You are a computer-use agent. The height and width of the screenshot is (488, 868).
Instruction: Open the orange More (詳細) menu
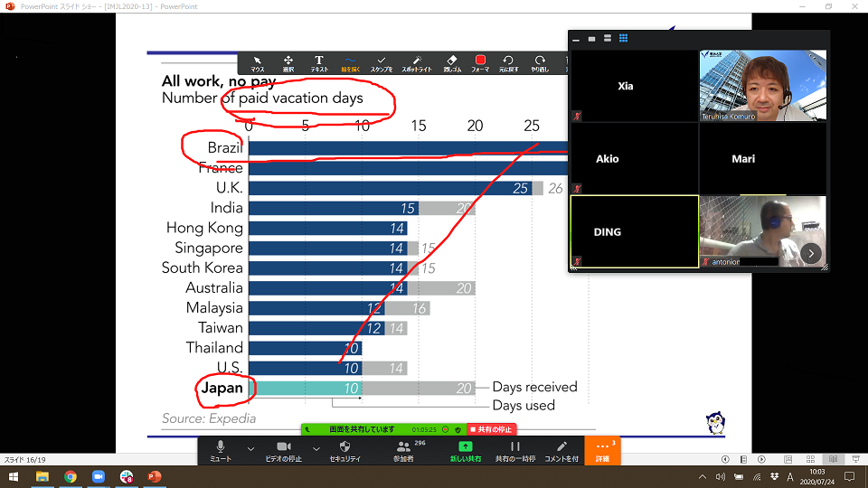pos(602,451)
